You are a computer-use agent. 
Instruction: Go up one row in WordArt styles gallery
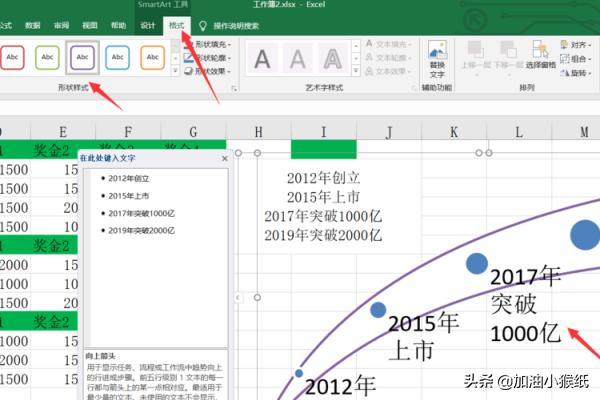coord(356,46)
